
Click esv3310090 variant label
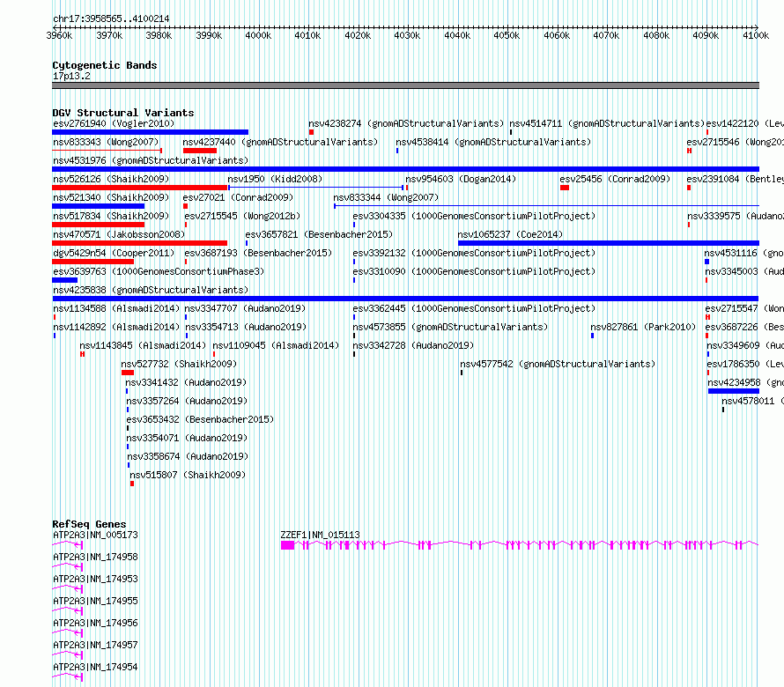coord(474,271)
